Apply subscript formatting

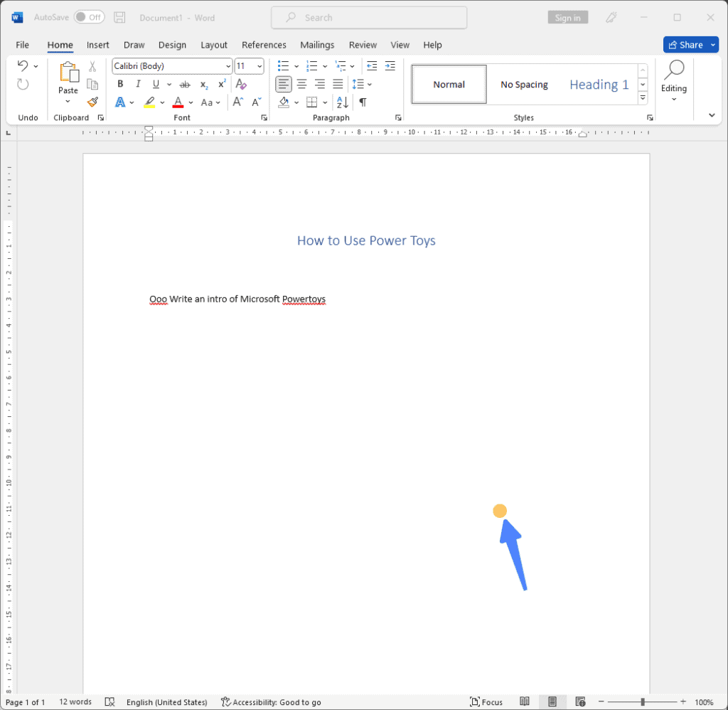(x=204, y=85)
